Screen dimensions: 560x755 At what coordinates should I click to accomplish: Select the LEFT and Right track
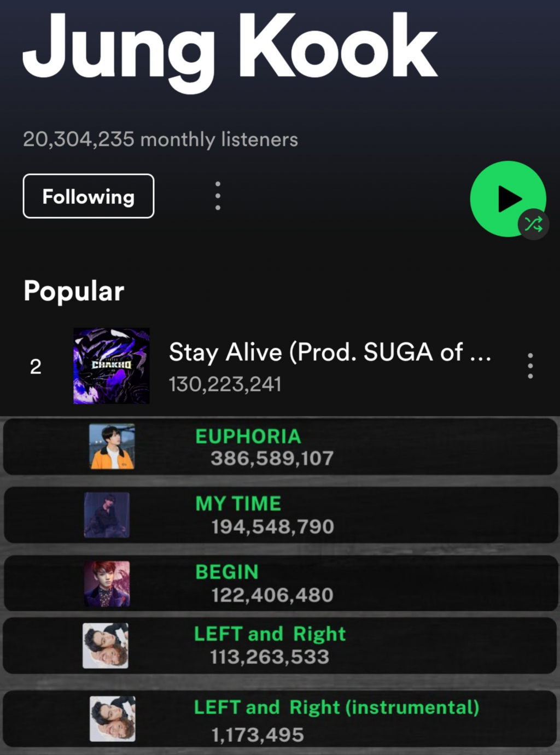(x=270, y=634)
